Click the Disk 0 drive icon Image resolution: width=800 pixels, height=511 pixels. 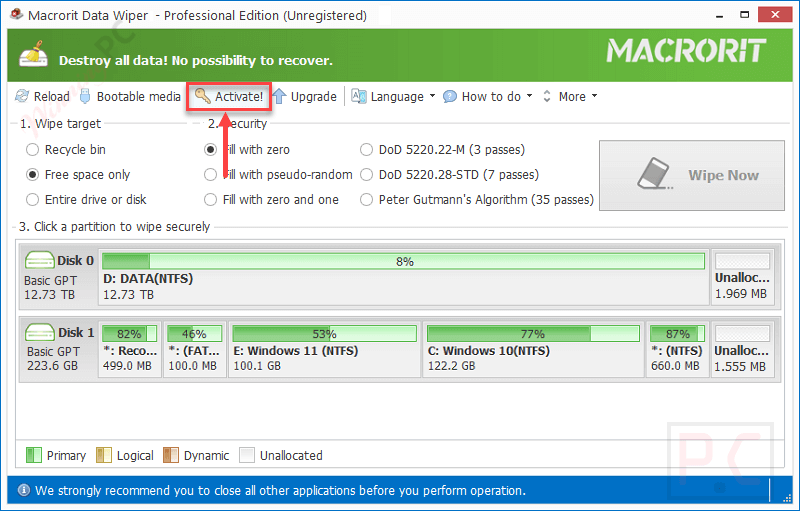click(39, 260)
